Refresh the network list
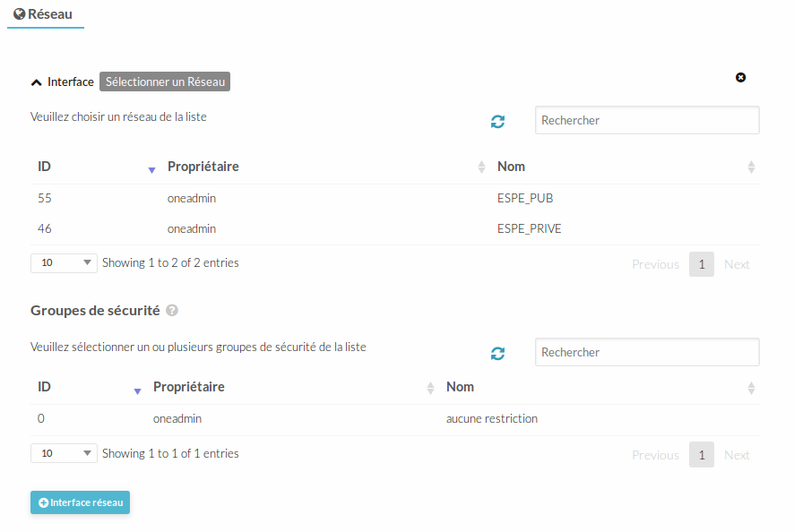 click(x=498, y=122)
